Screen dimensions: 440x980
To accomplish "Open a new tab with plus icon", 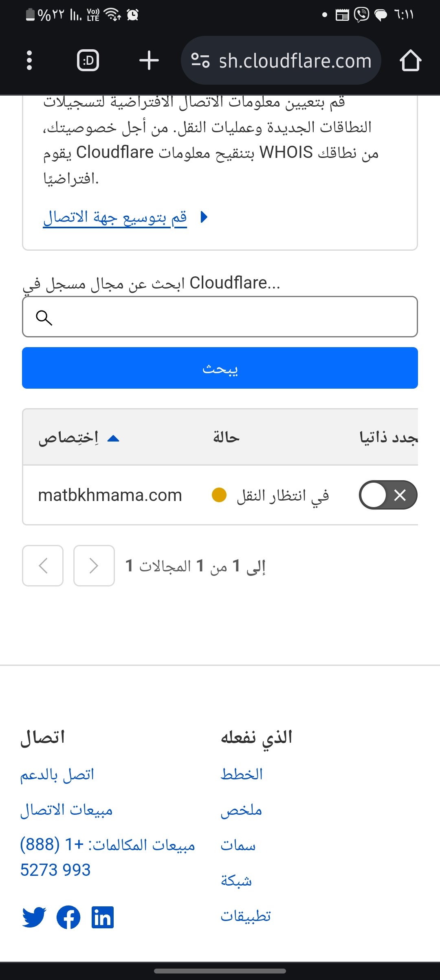I will [x=149, y=60].
